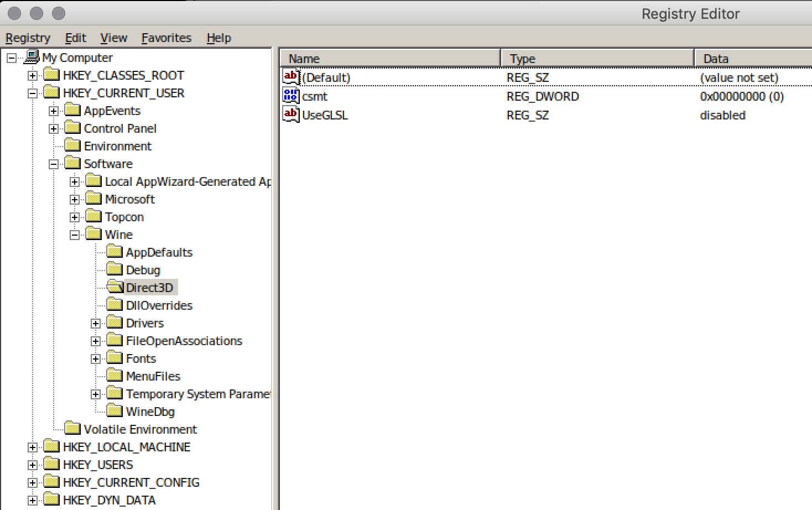The image size is (812, 510).
Task: Select the MenuFiles key label
Action: (153, 376)
